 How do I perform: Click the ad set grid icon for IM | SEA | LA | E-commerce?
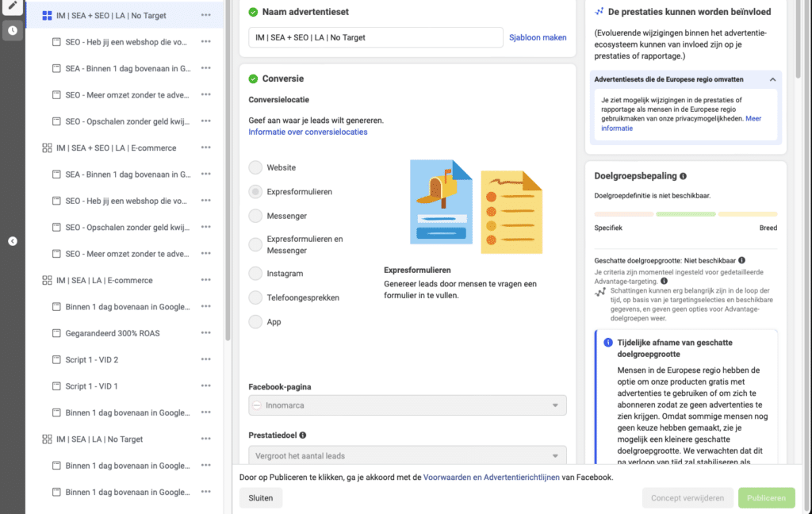point(47,280)
